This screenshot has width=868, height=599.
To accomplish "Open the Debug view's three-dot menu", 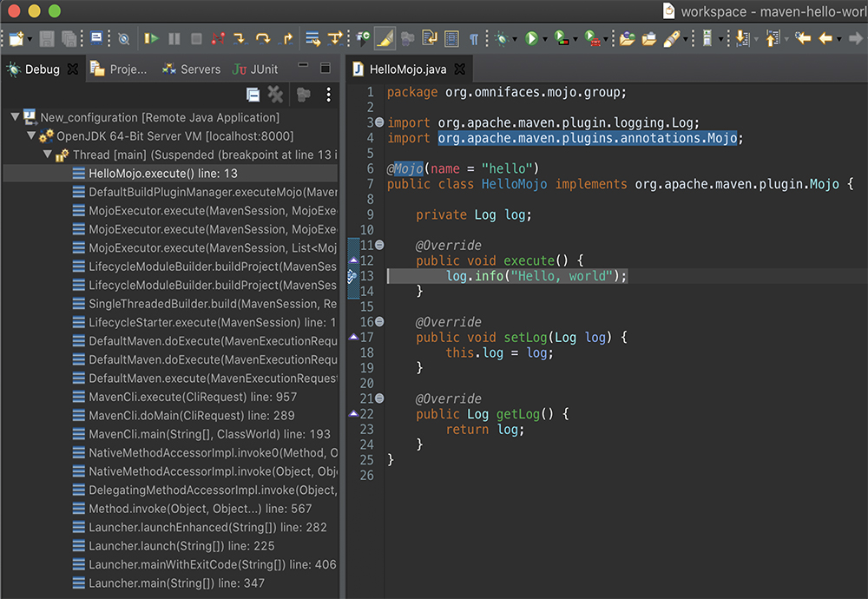I will [x=328, y=95].
